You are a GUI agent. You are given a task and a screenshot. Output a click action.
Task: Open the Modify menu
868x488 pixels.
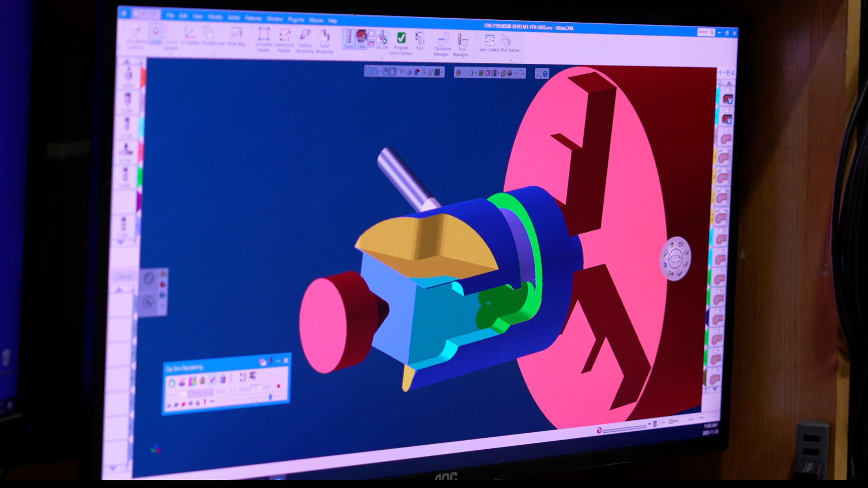pyautogui.click(x=215, y=17)
